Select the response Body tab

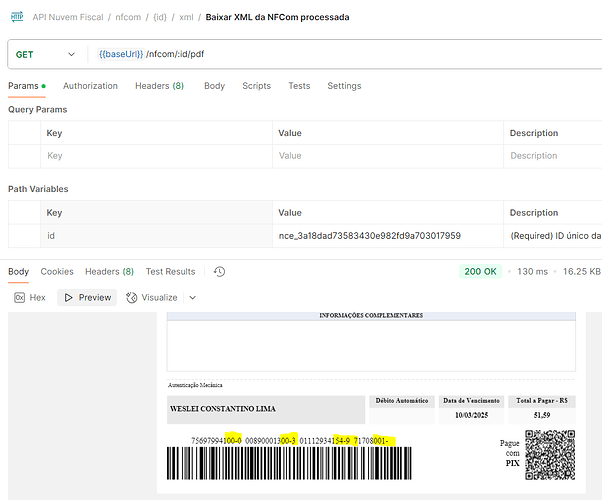[18, 272]
